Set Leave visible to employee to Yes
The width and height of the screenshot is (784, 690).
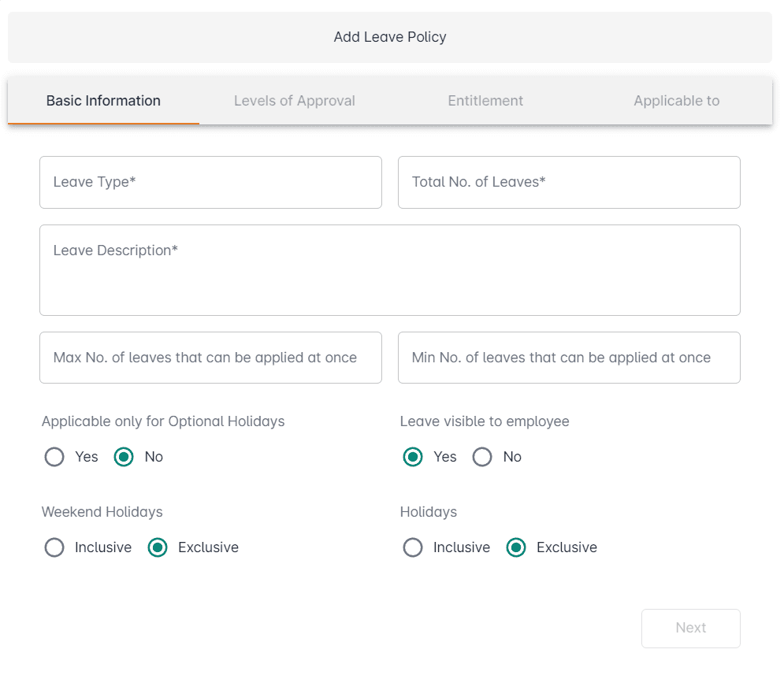tap(413, 457)
